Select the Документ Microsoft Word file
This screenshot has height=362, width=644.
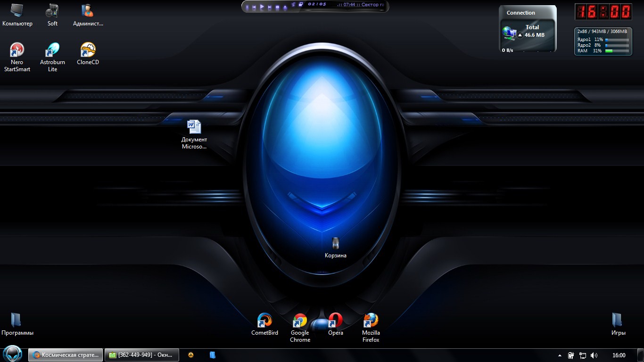194,134
